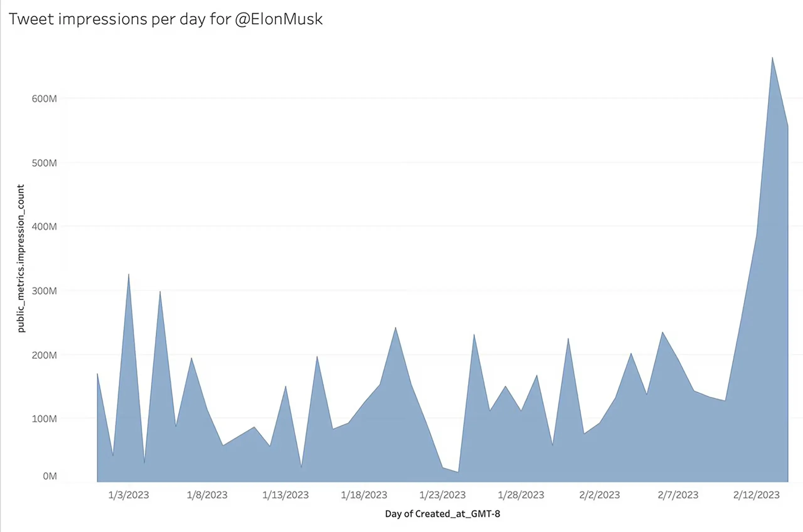Select the 1/28/2023 date label
803x532 pixels.
pyautogui.click(x=521, y=495)
